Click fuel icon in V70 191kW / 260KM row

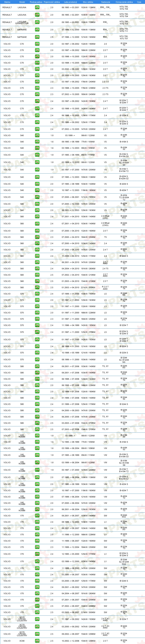(37, 593)
